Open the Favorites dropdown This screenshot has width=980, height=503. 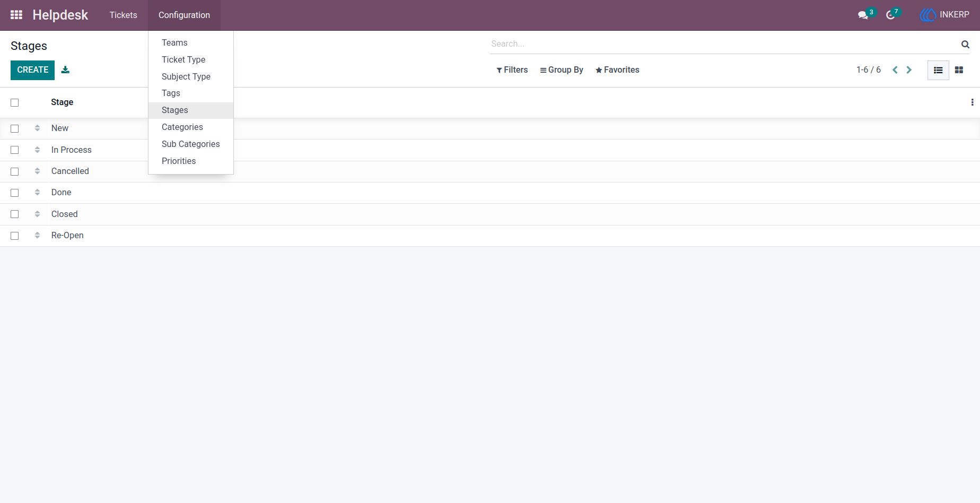tap(617, 70)
